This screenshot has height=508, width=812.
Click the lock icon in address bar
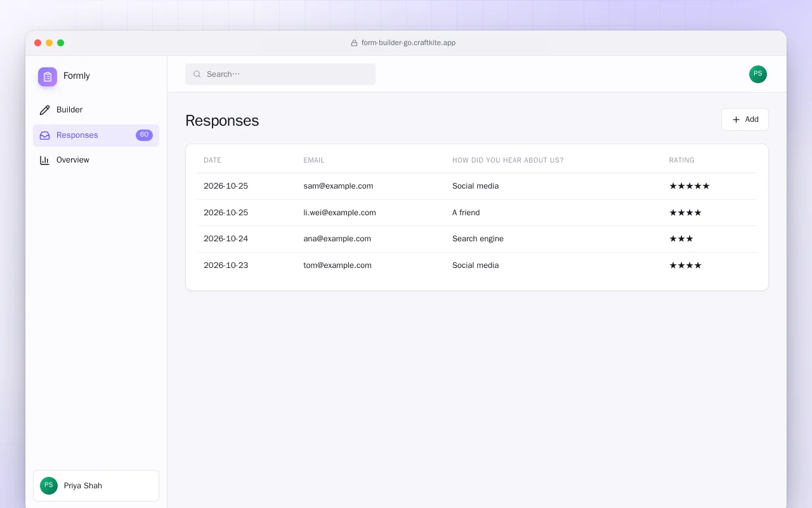tap(355, 43)
